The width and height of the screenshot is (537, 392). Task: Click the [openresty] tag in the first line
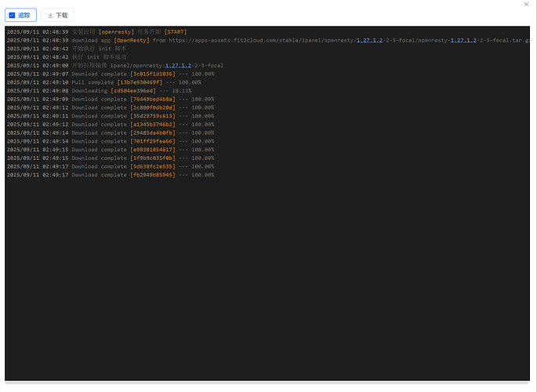pos(117,32)
